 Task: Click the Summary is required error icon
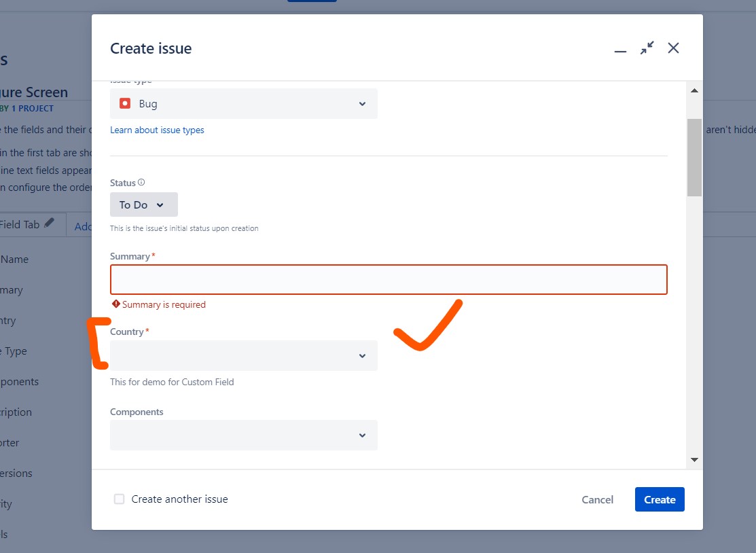[116, 304]
